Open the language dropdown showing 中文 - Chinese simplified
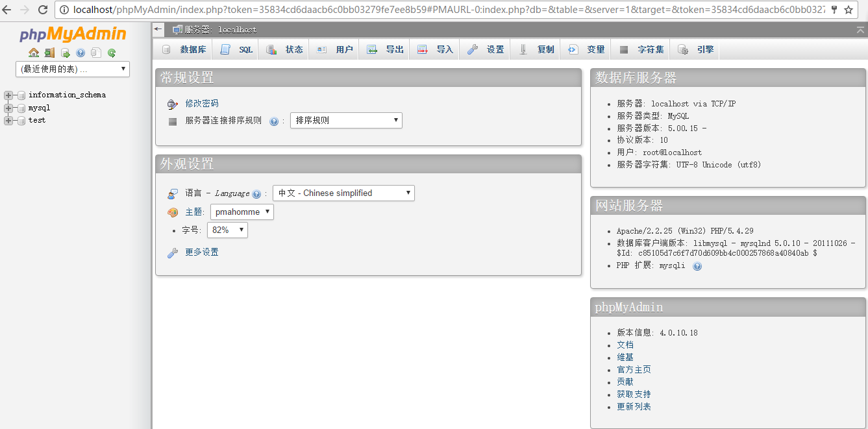The width and height of the screenshot is (868, 429). (343, 193)
